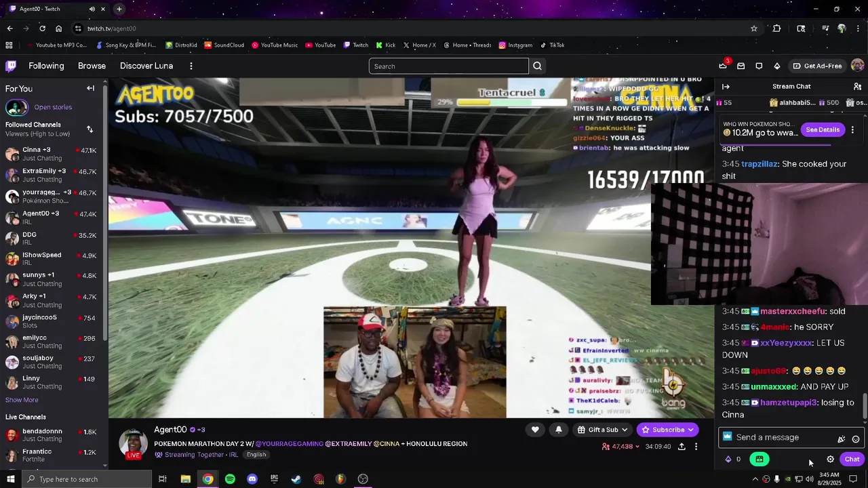Open the Kick bookmark
868x488 pixels.
385,45
